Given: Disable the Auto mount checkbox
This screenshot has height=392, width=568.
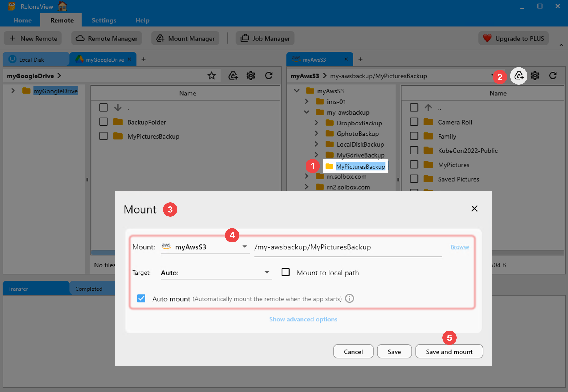Looking at the screenshot, I should (x=141, y=298).
